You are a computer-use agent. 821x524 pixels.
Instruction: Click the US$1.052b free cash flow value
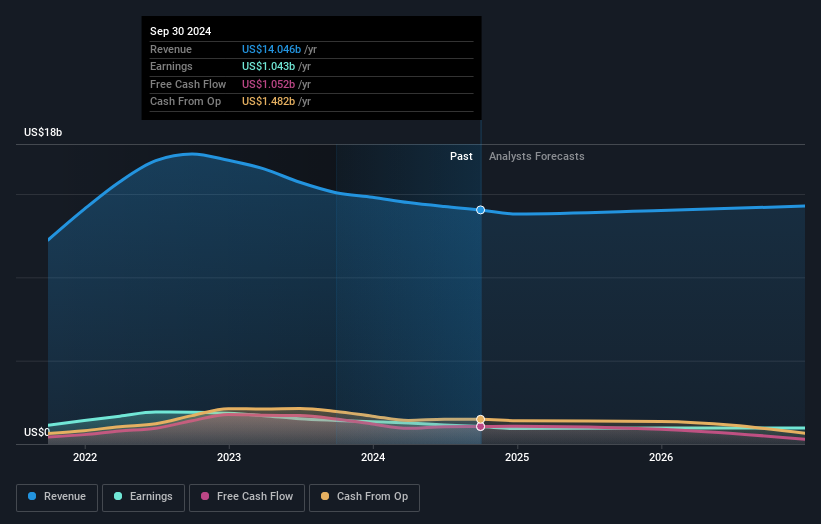[x=268, y=84]
